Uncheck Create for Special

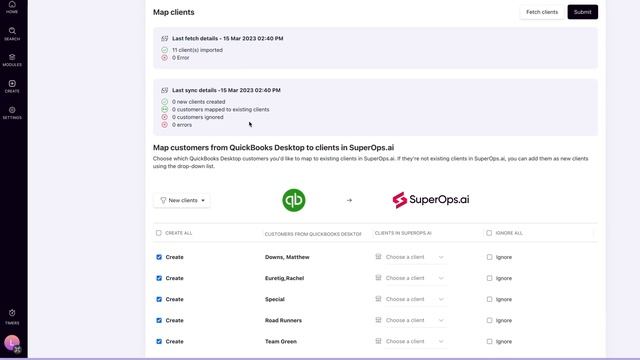pos(159,299)
